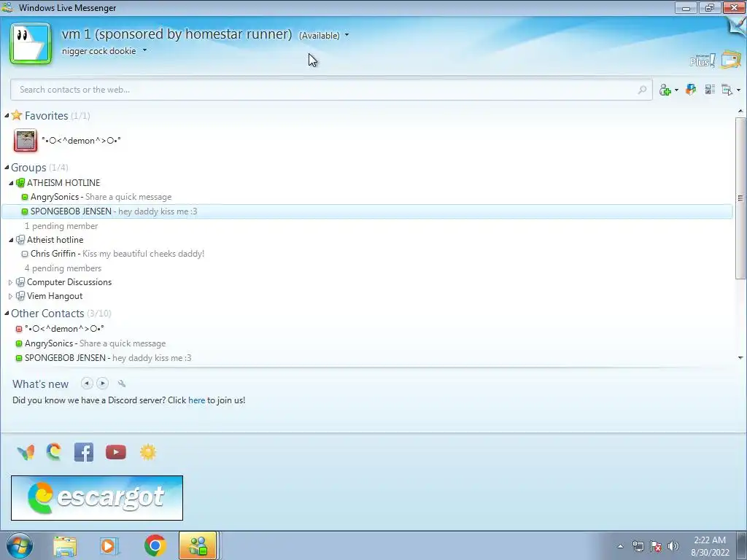This screenshot has height=560, width=747.
Task: Open the Available status dropdown arrow
Action: coord(347,35)
